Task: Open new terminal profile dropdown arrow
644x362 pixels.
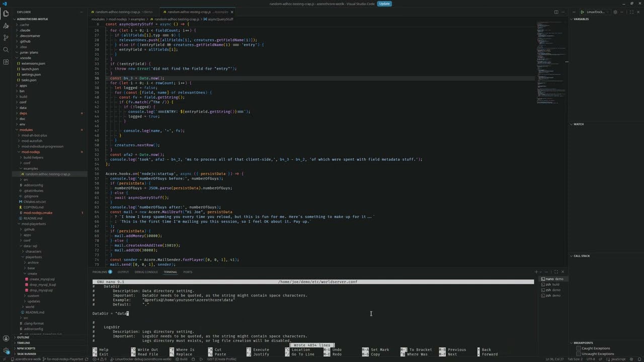Action: click(542, 272)
